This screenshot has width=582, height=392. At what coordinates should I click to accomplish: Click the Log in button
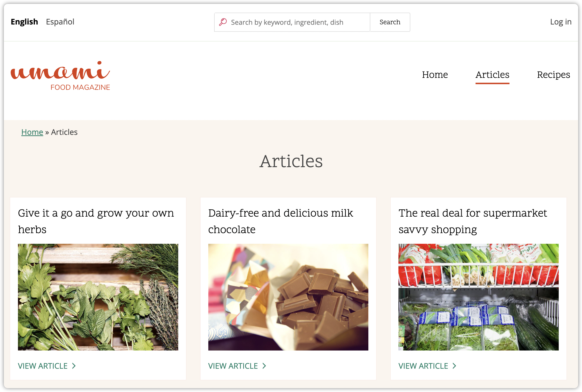561,21
